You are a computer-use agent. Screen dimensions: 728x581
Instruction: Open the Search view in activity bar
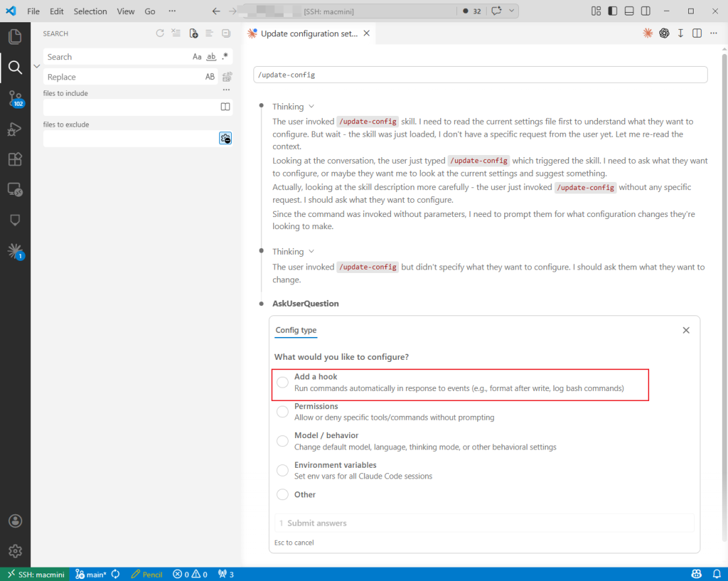[x=15, y=68]
